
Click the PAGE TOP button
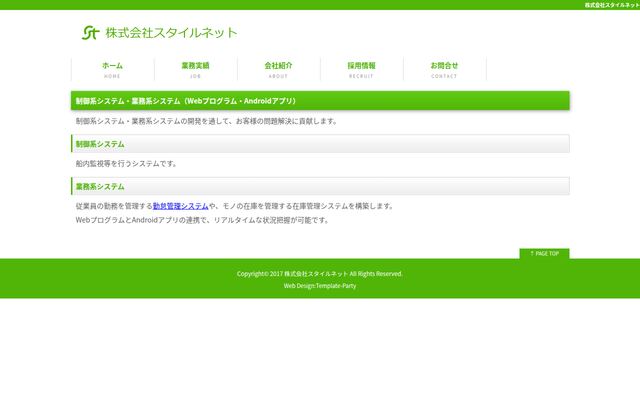544,253
